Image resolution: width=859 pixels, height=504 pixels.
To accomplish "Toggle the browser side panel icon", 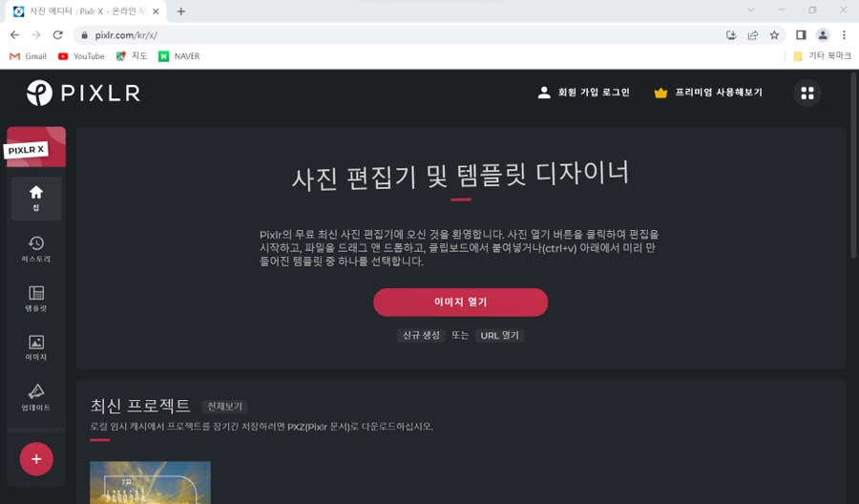I will [801, 35].
